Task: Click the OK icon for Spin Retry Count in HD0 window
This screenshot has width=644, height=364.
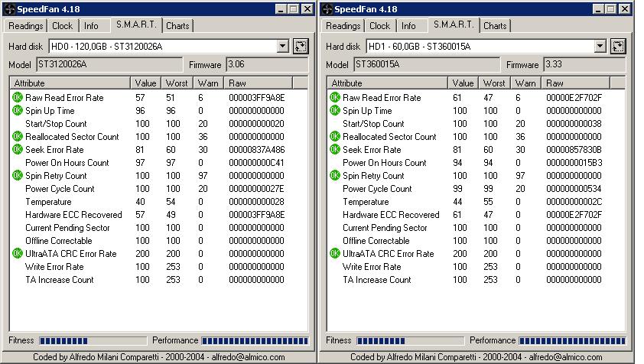Action: [18, 175]
